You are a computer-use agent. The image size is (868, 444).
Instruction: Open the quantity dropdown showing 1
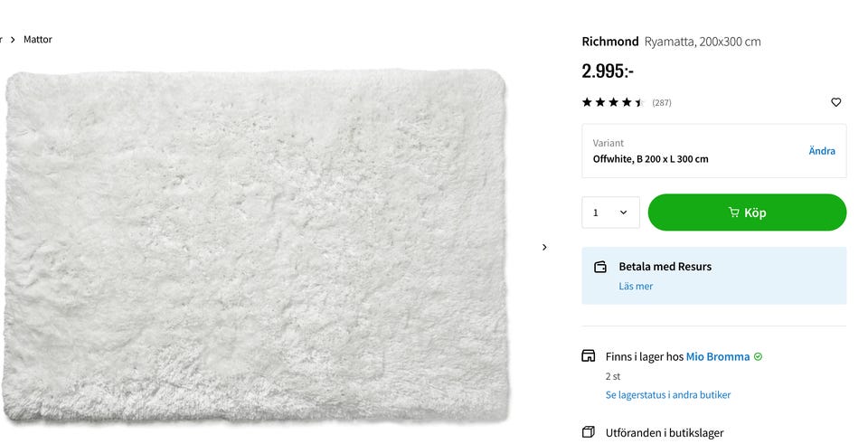pyautogui.click(x=610, y=213)
